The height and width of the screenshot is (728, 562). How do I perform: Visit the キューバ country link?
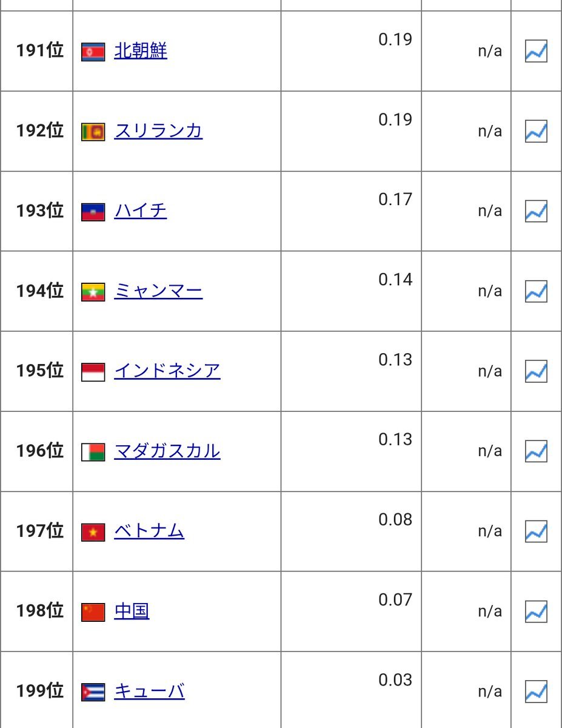pyautogui.click(x=149, y=692)
